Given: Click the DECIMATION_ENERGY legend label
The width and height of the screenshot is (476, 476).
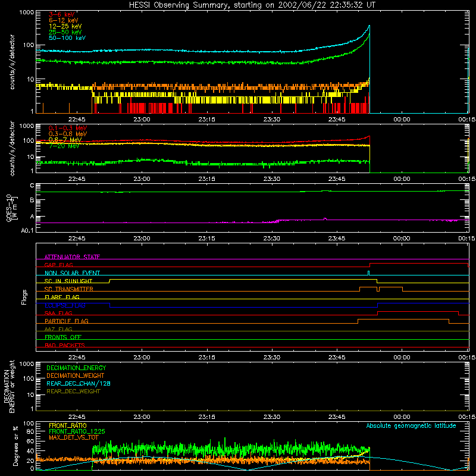Looking at the screenshot, I should pyautogui.click(x=76, y=368).
